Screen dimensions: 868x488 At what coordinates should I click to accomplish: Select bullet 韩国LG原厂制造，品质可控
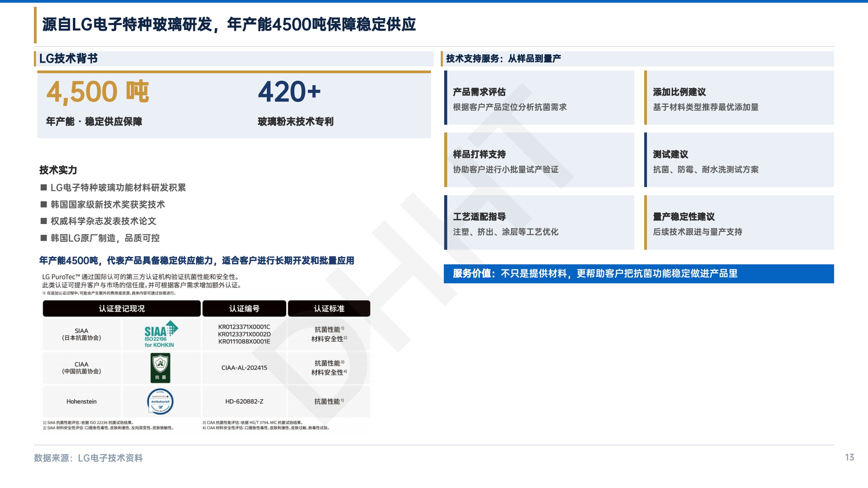(x=105, y=238)
